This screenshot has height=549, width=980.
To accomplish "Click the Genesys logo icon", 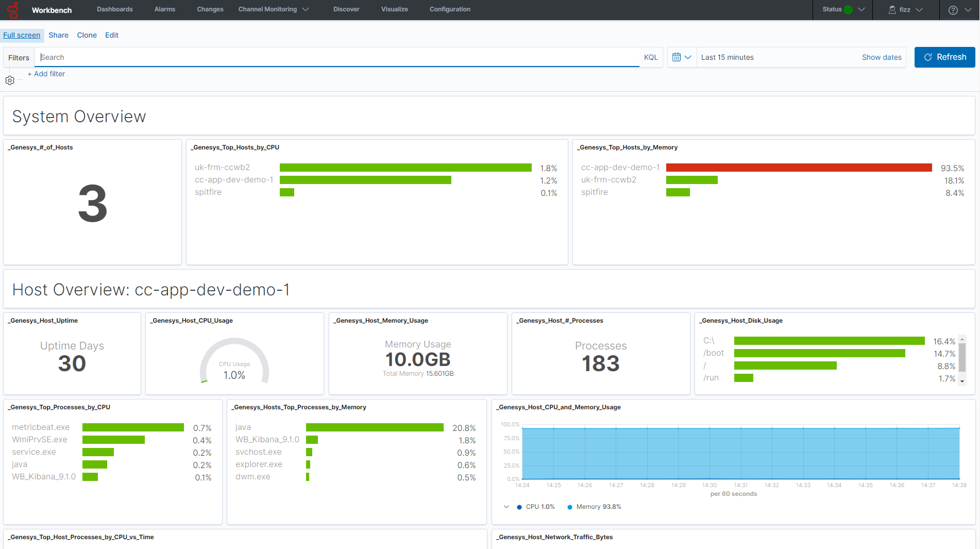I will (12, 10).
